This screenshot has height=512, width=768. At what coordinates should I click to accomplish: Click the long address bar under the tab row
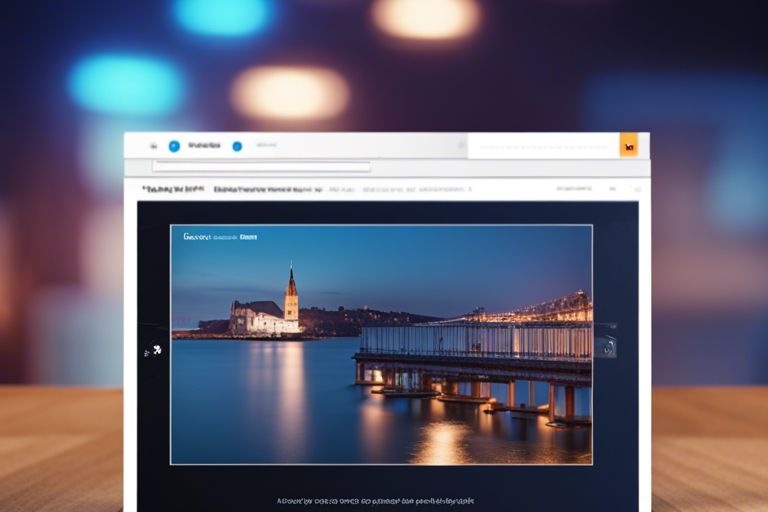point(261,167)
